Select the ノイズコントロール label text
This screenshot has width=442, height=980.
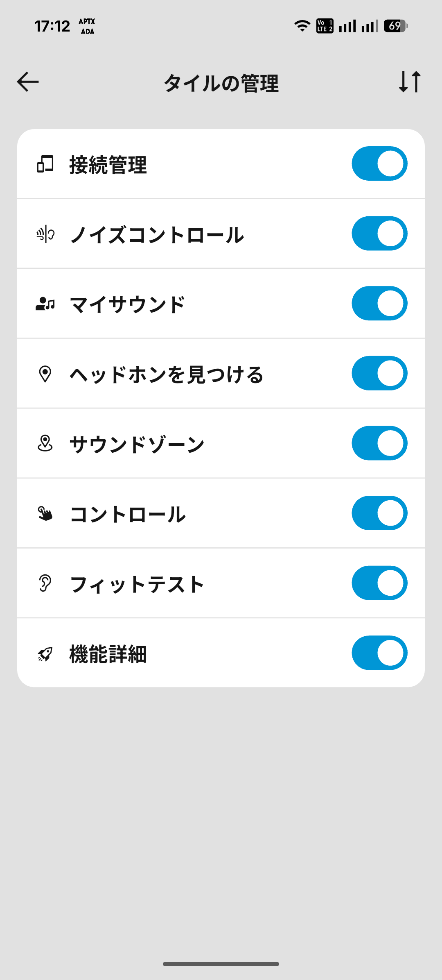point(157,235)
